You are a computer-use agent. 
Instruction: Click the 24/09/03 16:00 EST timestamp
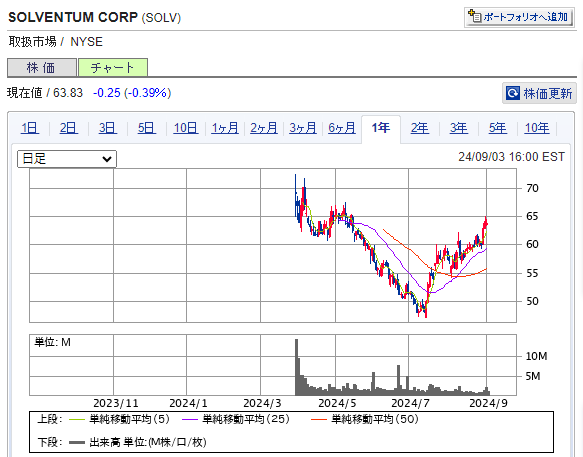[x=511, y=157]
